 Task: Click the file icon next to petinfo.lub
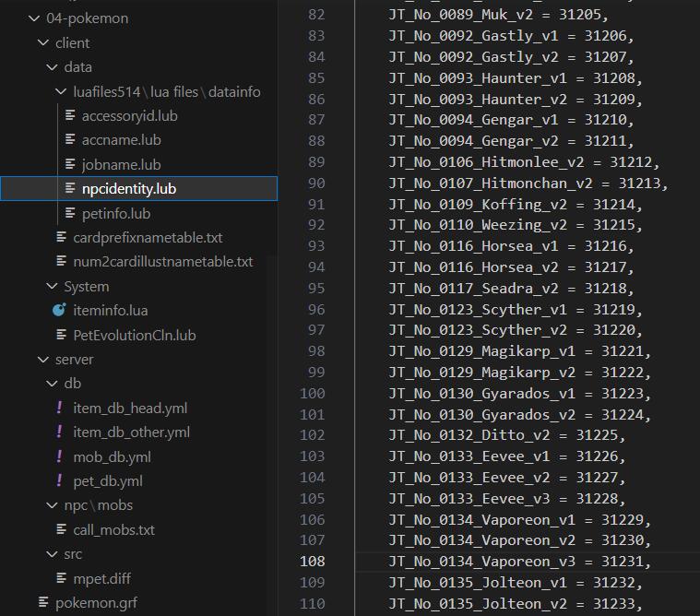pyautogui.click(x=70, y=213)
